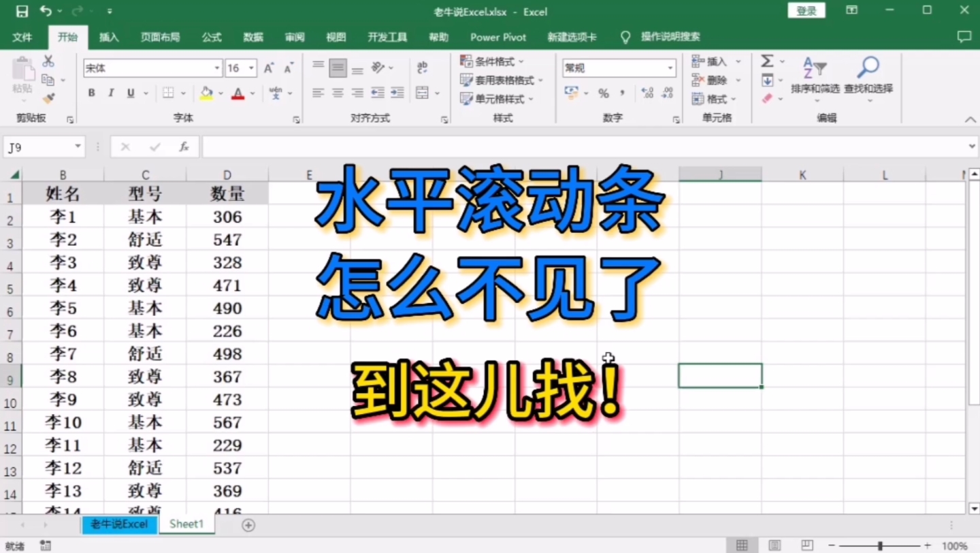Toggle underline formatting
The image size is (980, 553).
(129, 93)
